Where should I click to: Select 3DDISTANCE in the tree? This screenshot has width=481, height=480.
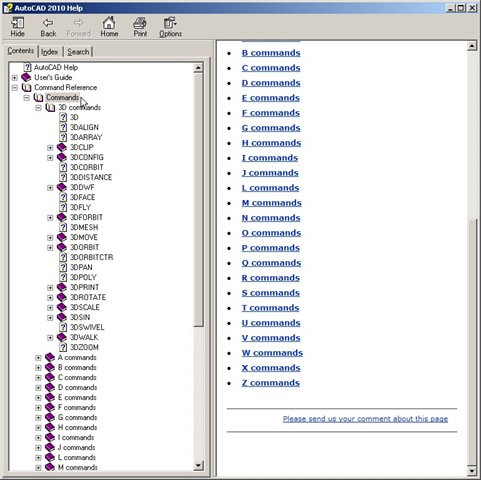[91, 177]
